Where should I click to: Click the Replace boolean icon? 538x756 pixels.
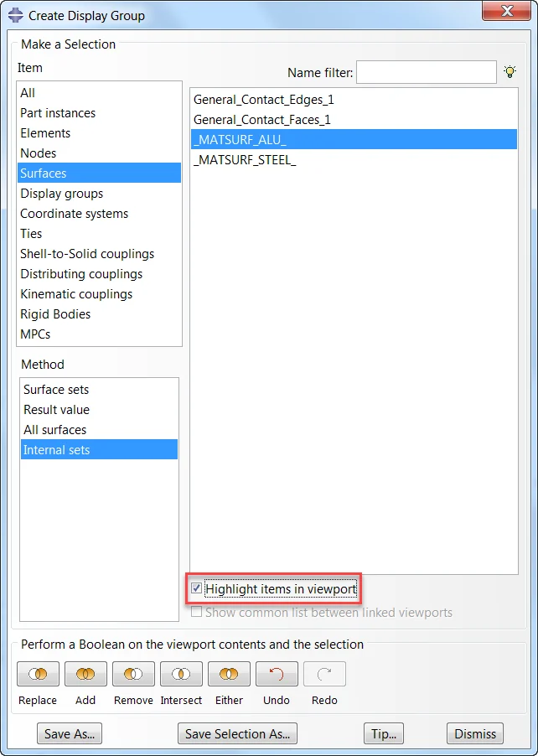tap(38, 674)
